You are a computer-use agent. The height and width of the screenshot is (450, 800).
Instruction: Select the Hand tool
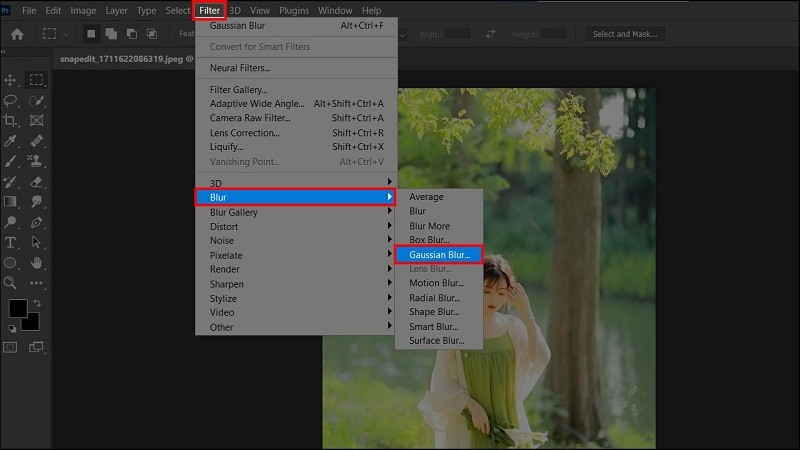coord(36,263)
